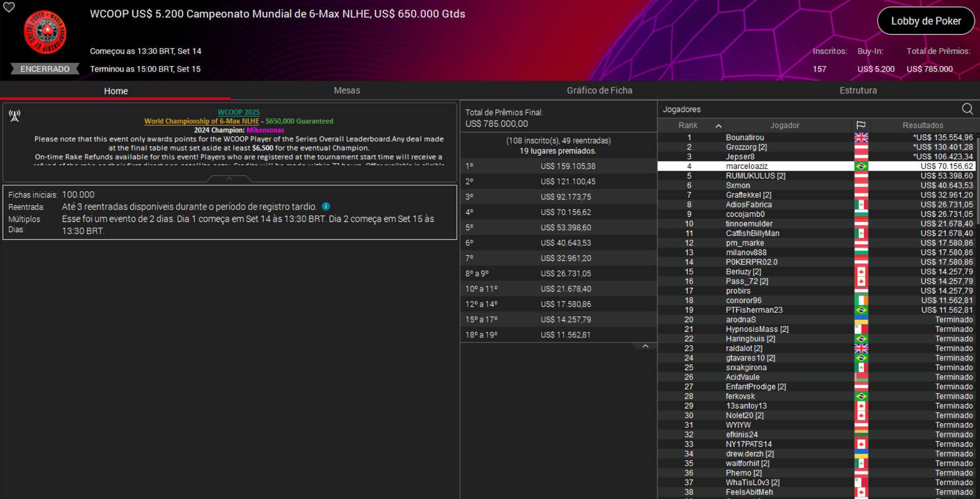Collapse the prize payout list
Image resolution: width=980 pixels, height=499 pixels.
point(645,346)
